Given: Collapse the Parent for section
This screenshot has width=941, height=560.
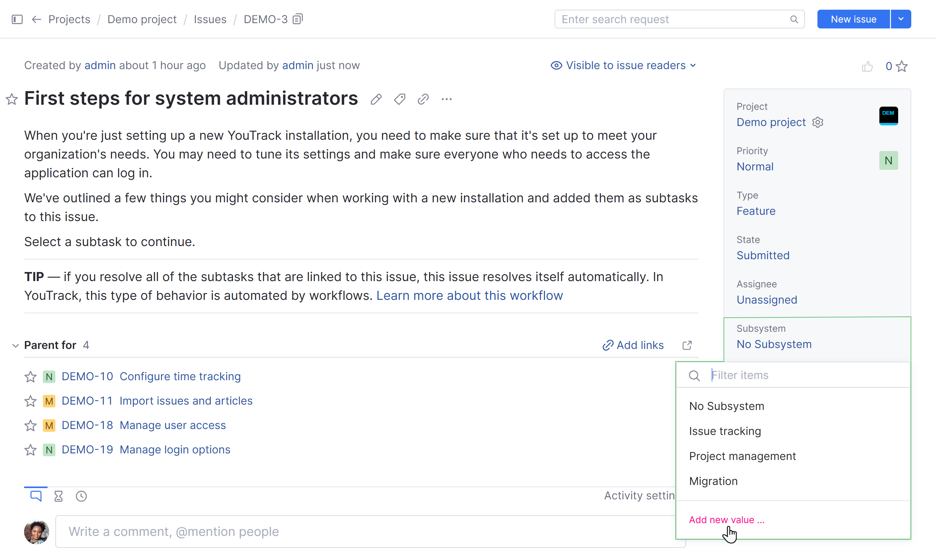Looking at the screenshot, I should tap(15, 345).
